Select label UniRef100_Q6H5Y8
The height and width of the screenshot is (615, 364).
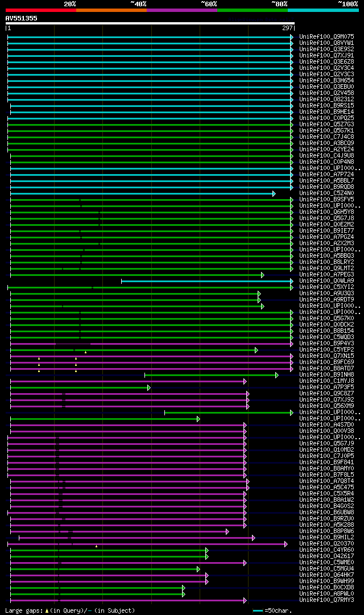[x=326, y=212]
